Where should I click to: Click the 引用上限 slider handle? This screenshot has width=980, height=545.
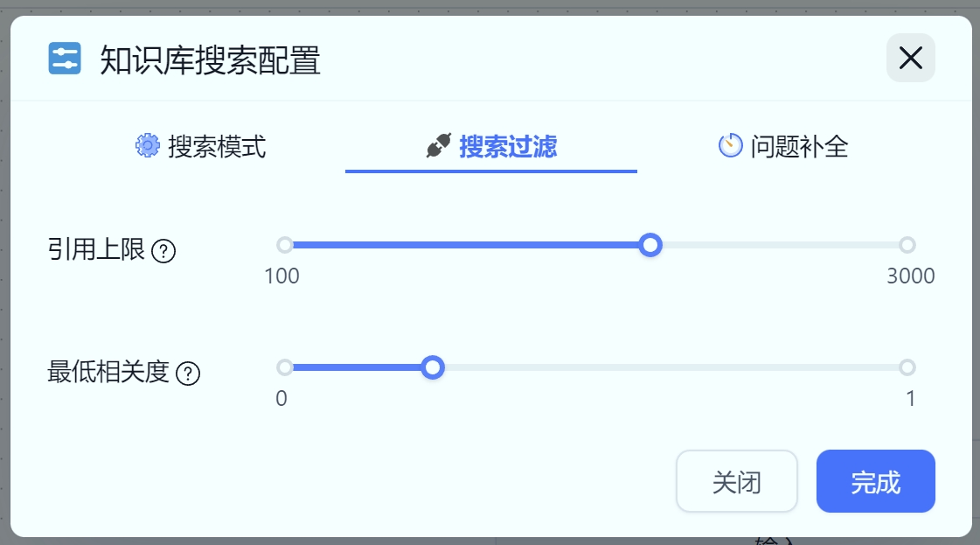[650, 245]
